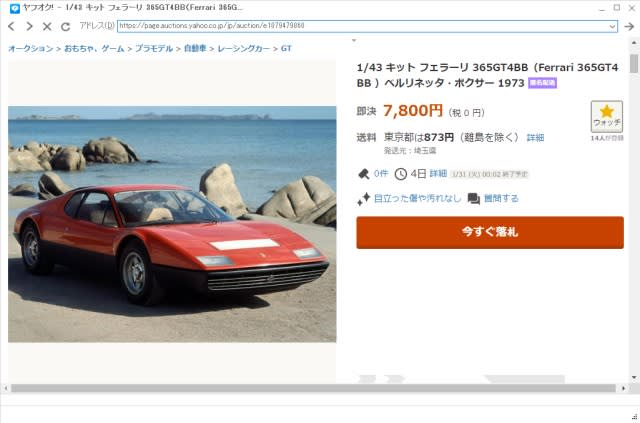
Task: Stop loading with the X icon
Action: [x=47, y=27]
